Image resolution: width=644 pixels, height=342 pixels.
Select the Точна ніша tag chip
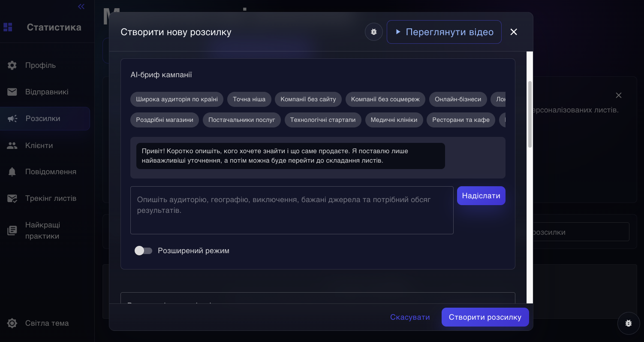[x=249, y=99]
